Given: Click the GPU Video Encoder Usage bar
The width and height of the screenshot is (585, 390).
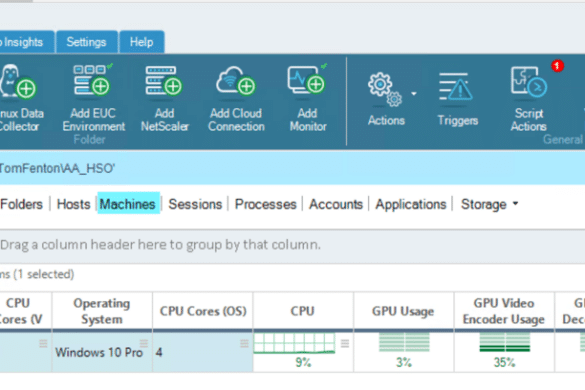Looking at the screenshot, I should tap(504, 342).
